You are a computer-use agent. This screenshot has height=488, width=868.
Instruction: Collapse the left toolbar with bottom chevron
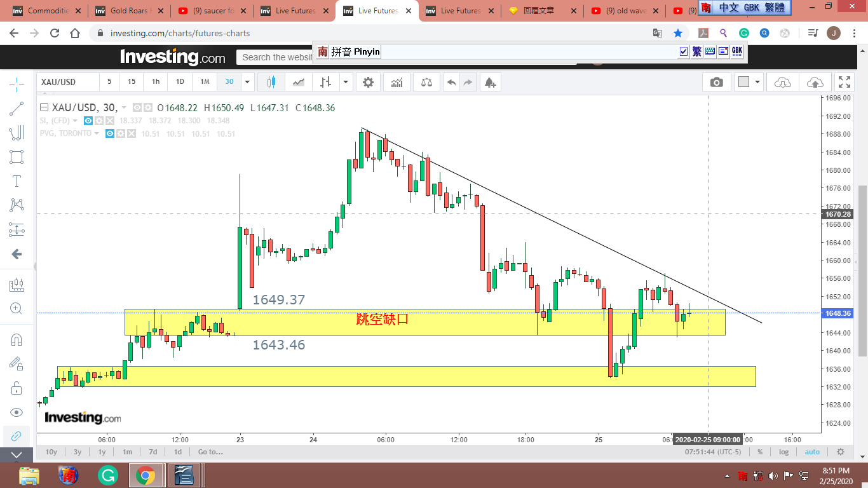pos(17,455)
